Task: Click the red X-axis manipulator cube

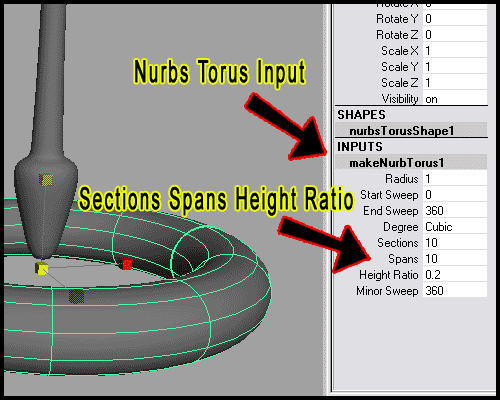Action: click(126, 264)
